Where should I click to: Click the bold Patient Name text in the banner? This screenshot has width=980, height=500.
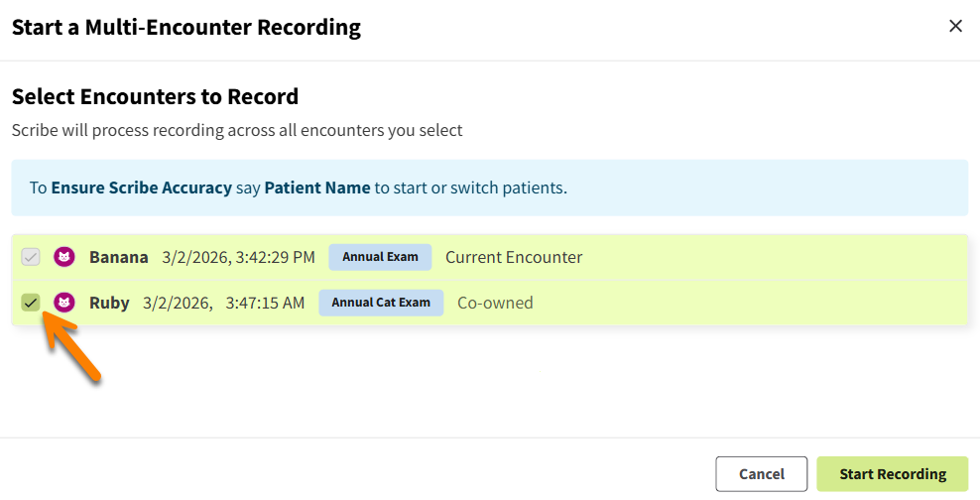click(x=316, y=187)
